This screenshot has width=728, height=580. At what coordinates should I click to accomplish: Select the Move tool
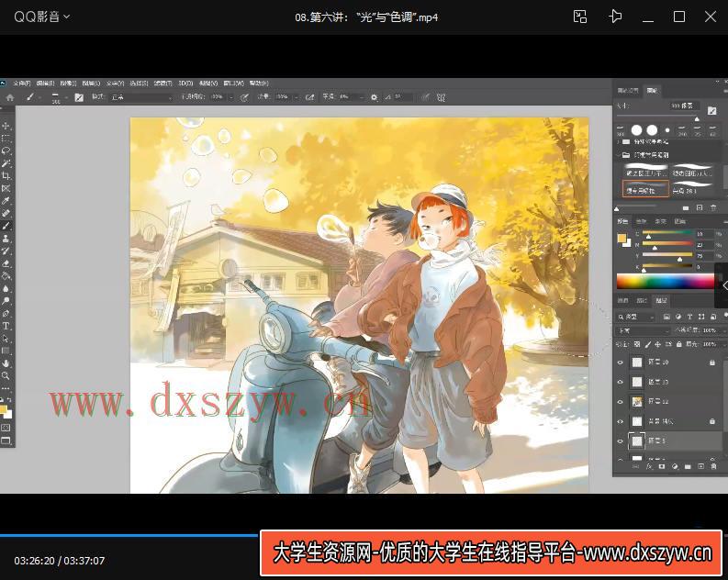(6, 126)
